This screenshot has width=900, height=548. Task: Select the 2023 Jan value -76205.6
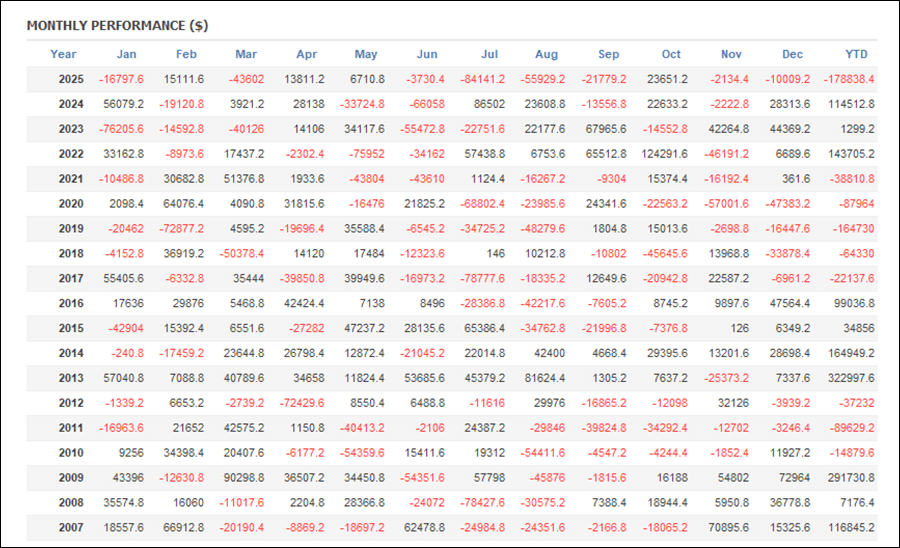121,129
